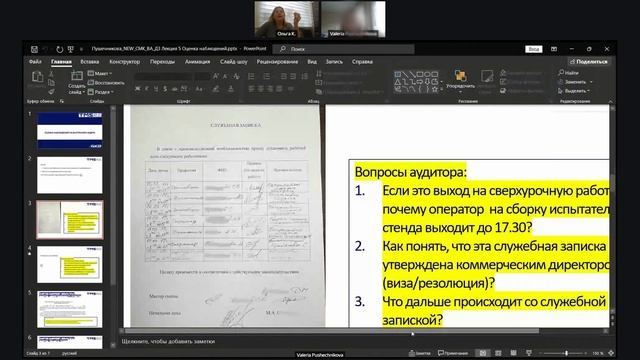Click the Copy icon in clipboard group

pyautogui.click(x=51, y=83)
